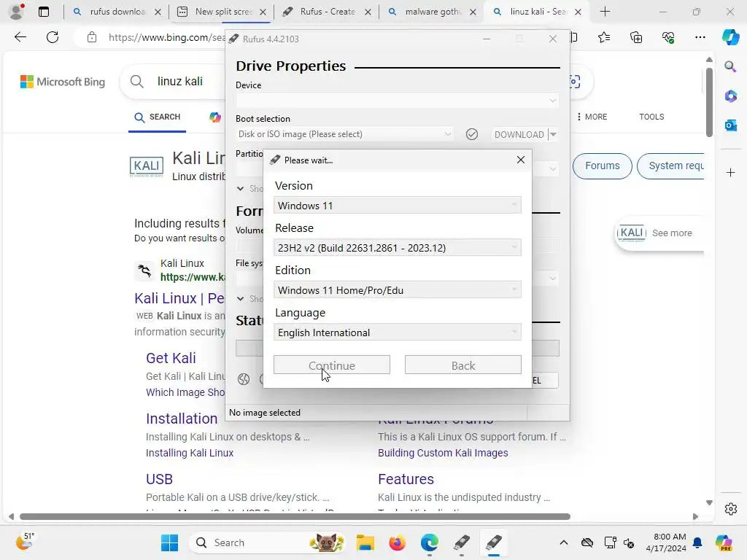Screen dimensions: 747x560
Task: Open the Features link
Action: (406, 479)
